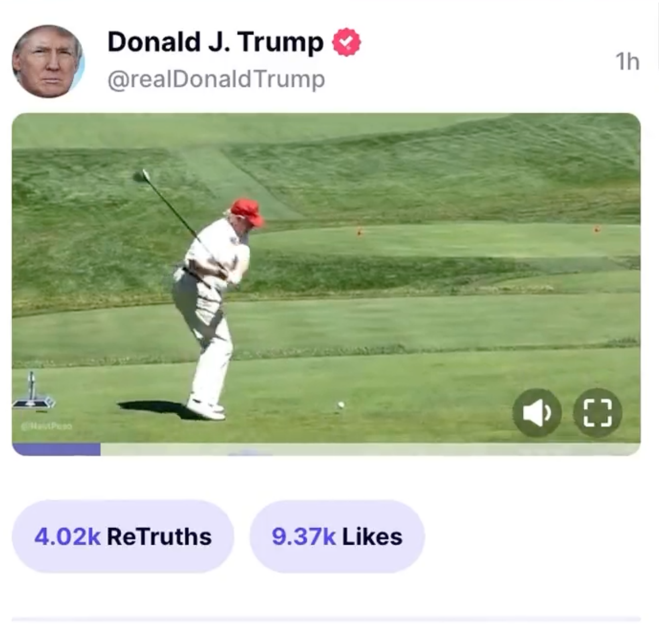View the 9.37k Likes list
Screen dimensions: 659x644
tap(337, 537)
